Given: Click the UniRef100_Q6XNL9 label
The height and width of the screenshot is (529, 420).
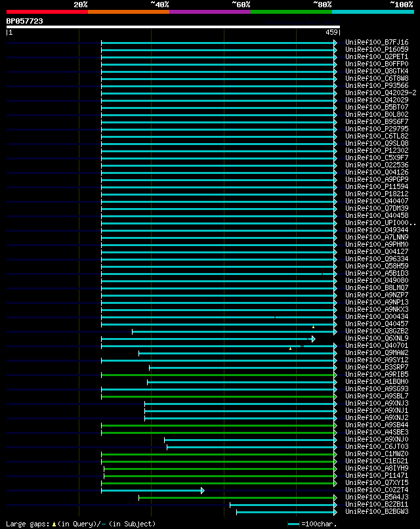Looking at the screenshot, I should 377,338.
